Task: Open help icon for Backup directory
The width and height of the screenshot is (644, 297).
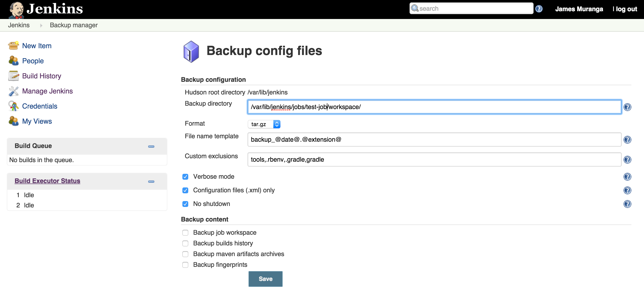Action: 627,107
